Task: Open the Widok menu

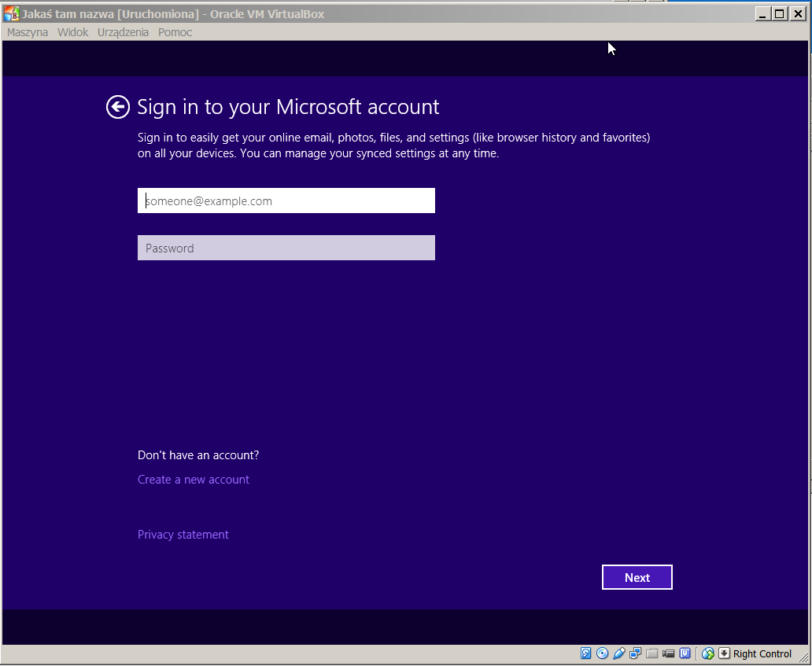Action: coord(73,32)
